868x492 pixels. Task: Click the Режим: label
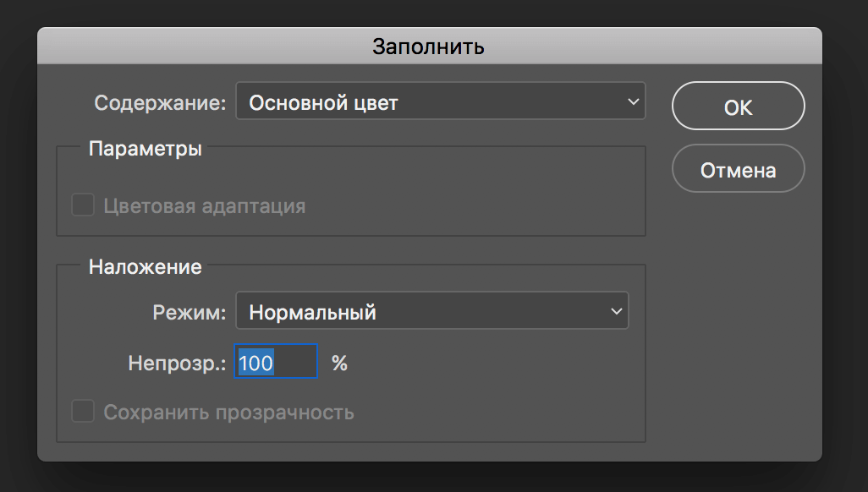click(x=190, y=312)
